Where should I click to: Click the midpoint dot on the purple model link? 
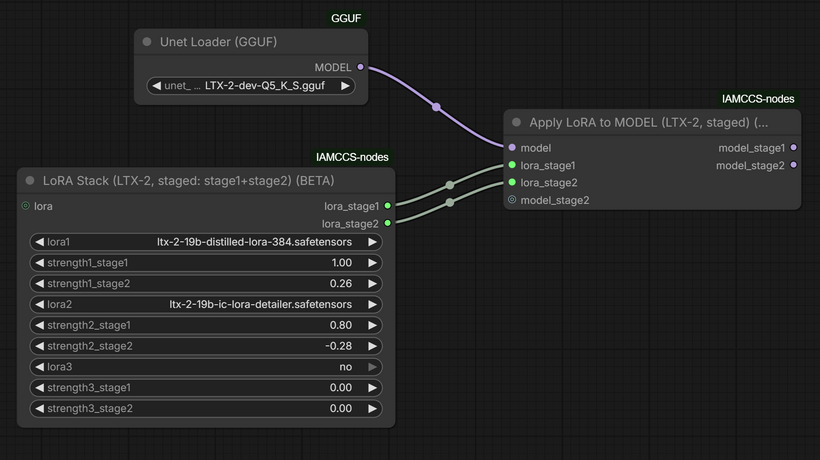(436, 106)
